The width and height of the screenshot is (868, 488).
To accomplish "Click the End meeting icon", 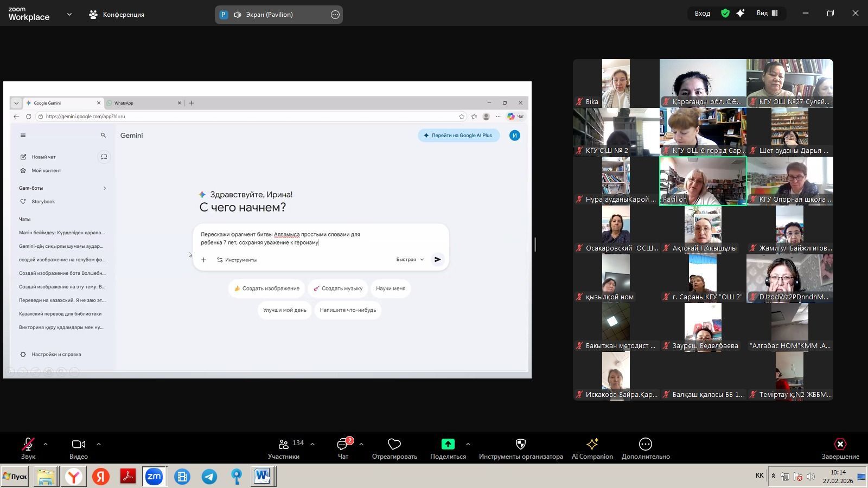I will (x=840, y=445).
